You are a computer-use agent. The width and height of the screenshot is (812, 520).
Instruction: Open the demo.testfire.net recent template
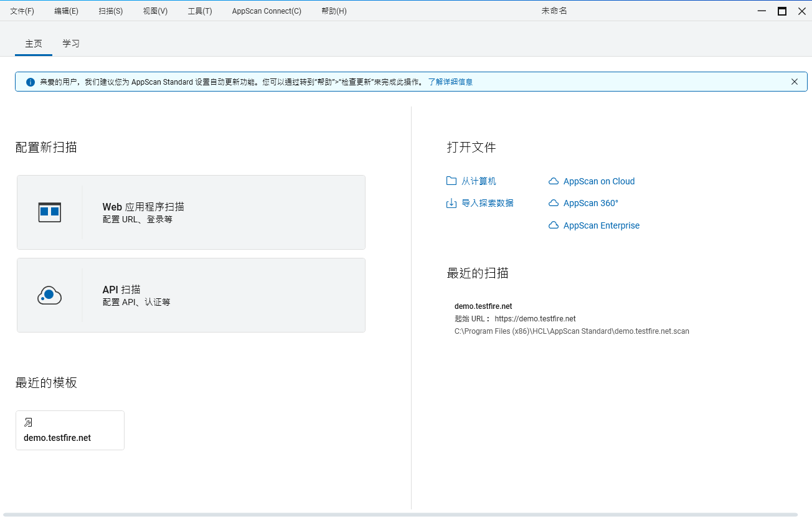pos(70,430)
